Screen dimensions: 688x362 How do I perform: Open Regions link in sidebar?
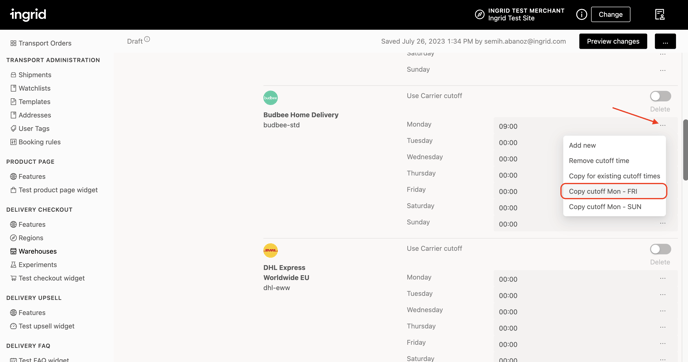(x=31, y=238)
